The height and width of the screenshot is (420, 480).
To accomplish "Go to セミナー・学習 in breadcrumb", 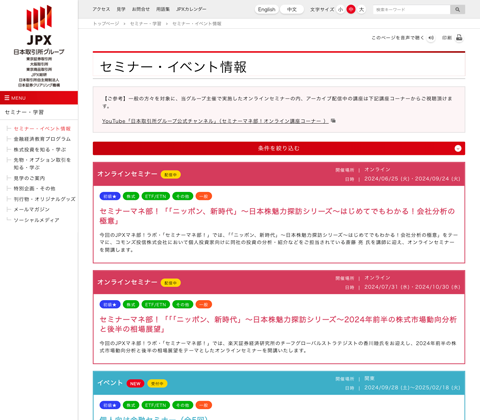I will click(146, 24).
